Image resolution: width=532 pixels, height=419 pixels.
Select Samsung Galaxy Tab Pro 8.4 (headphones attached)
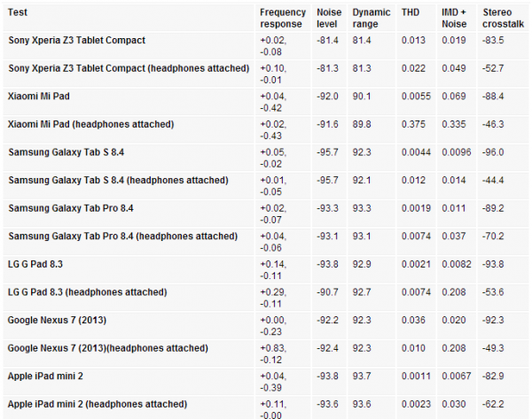(x=123, y=237)
